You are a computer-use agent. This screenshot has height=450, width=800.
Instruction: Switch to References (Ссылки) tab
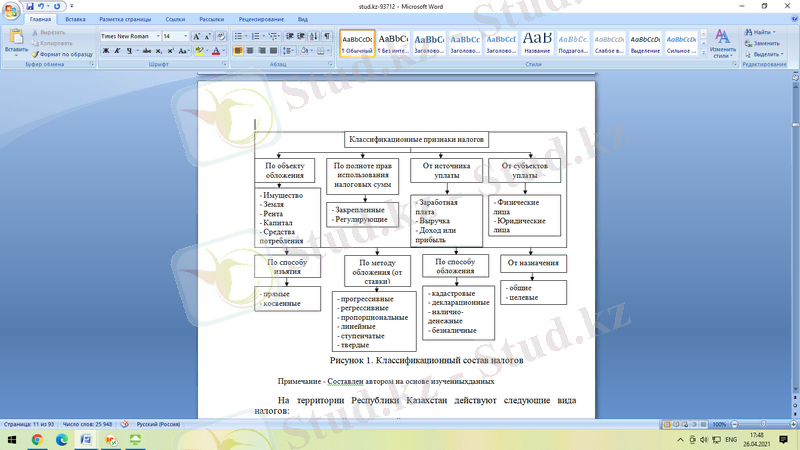175,19
